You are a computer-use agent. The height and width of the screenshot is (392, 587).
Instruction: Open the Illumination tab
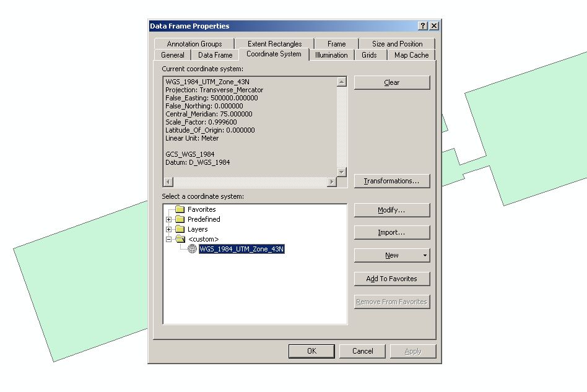click(331, 55)
